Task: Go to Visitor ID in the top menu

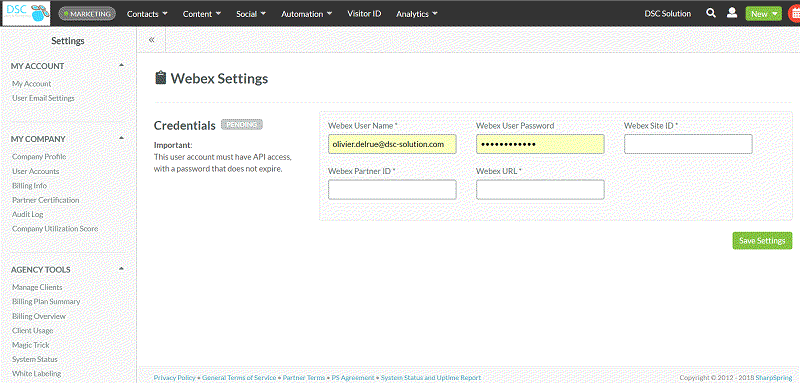Action: tap(364, 14)
